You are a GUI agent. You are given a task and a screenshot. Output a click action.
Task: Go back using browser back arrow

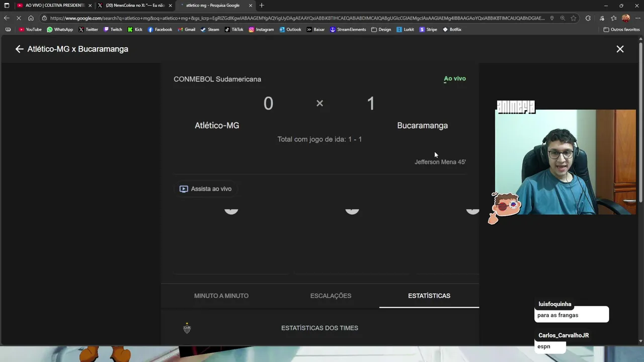[7, 18]
